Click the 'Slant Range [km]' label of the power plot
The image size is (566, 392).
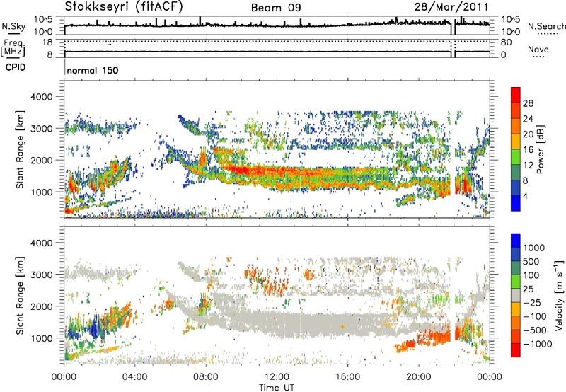point(20,149)
